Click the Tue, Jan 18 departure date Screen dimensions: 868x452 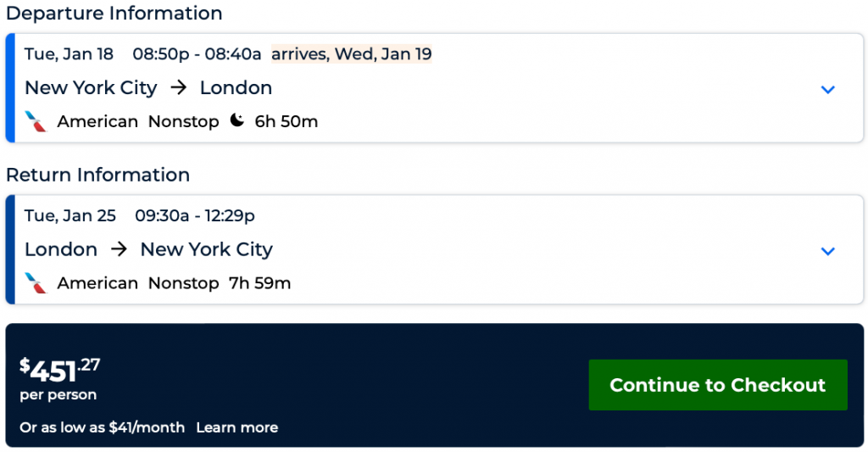(x=69, y=54)
